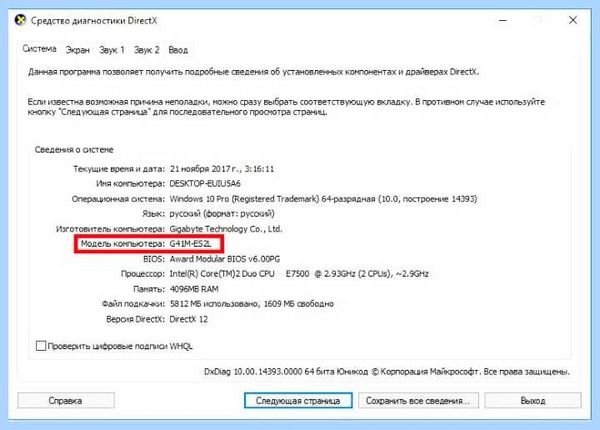Close the DirectX diagnostic window

tap(572, 20)
